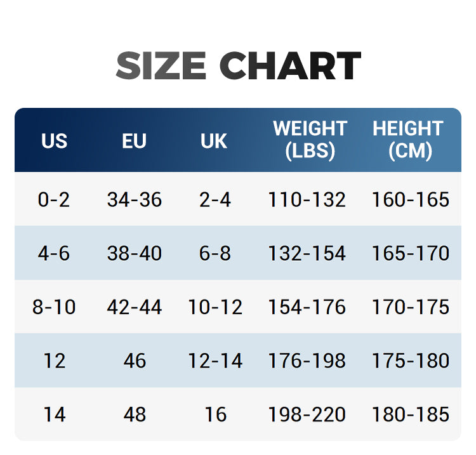The image size is (476, 455).
Task: Click height range 160-165
Action: pyautogui.click(x=411, y=199)
